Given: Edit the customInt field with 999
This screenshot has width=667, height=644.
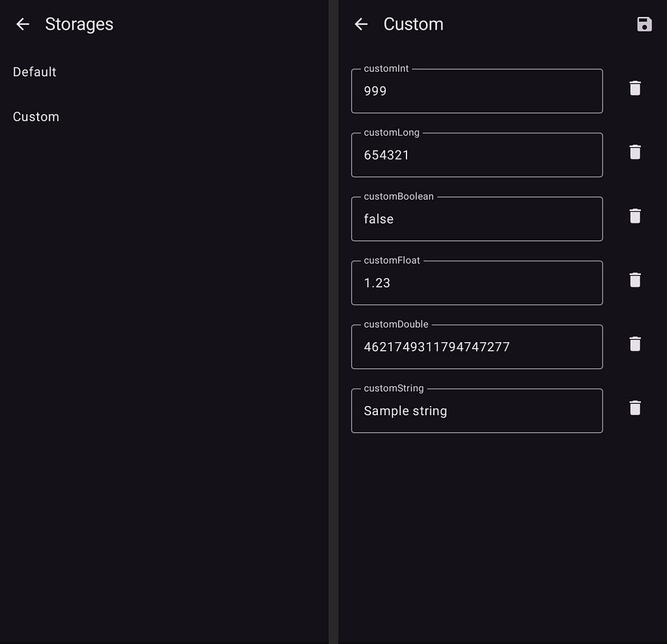Looking at the screenshot, I should point(476,91).
